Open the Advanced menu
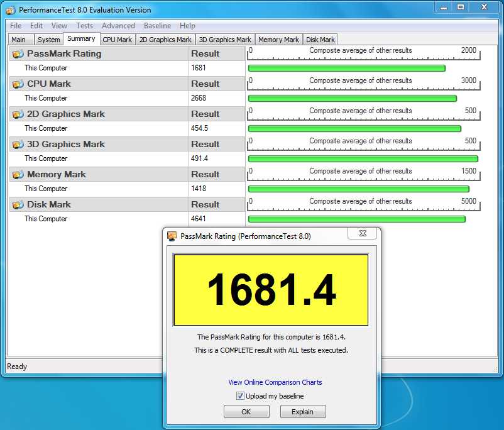The height and width of the screenshot is (430, 504). pyautogui.click(x=118, y=26)
